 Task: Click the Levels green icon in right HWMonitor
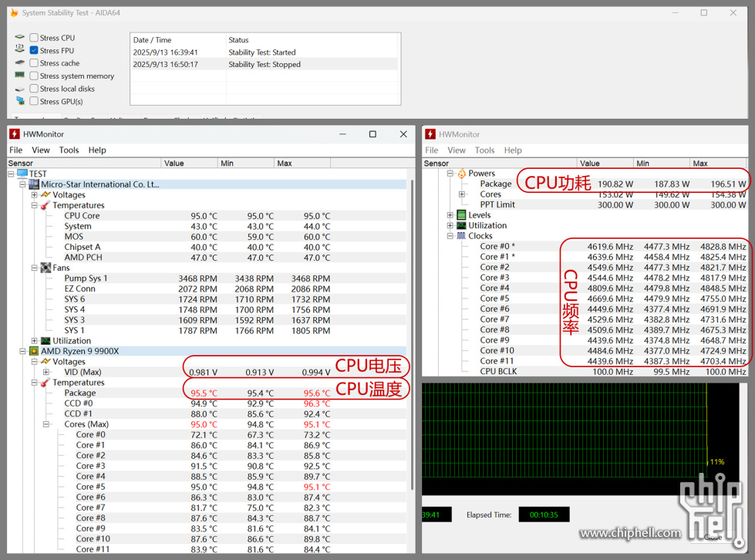click(461, 215)
